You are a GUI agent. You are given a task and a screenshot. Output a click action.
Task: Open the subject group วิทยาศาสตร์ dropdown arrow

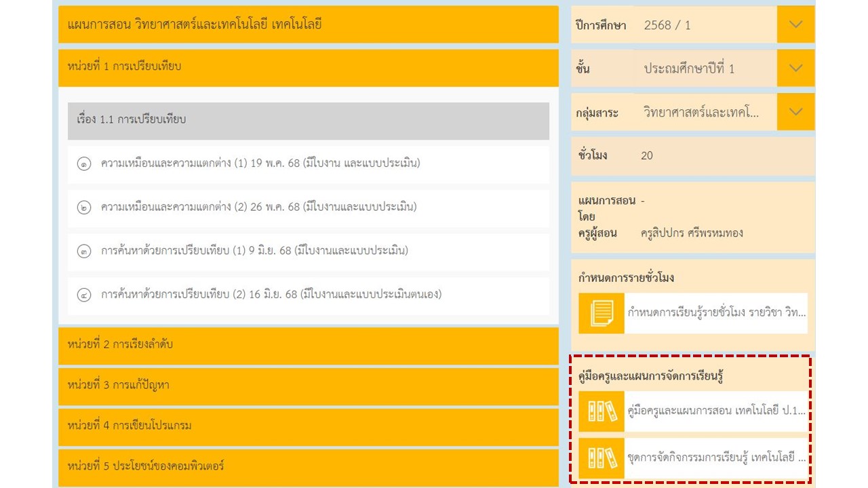pos(795,112)
